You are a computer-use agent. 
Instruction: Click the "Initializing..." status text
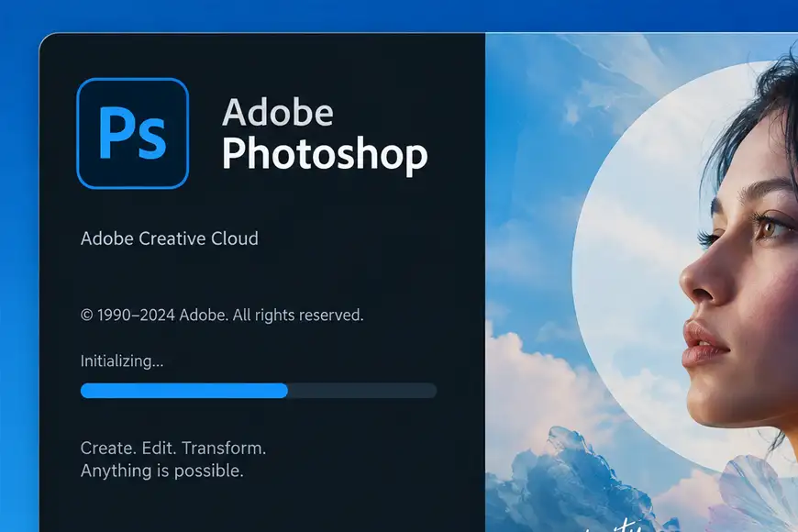click(122, 361)
